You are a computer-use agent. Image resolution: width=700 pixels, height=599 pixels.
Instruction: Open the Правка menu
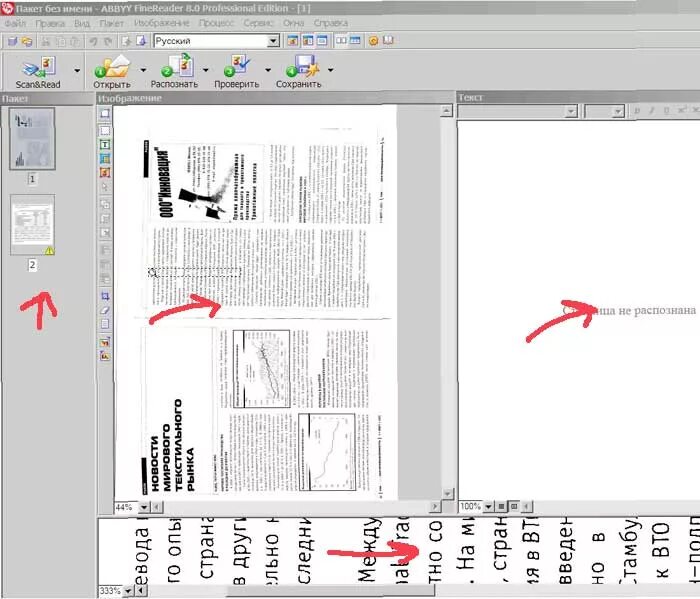50,23
